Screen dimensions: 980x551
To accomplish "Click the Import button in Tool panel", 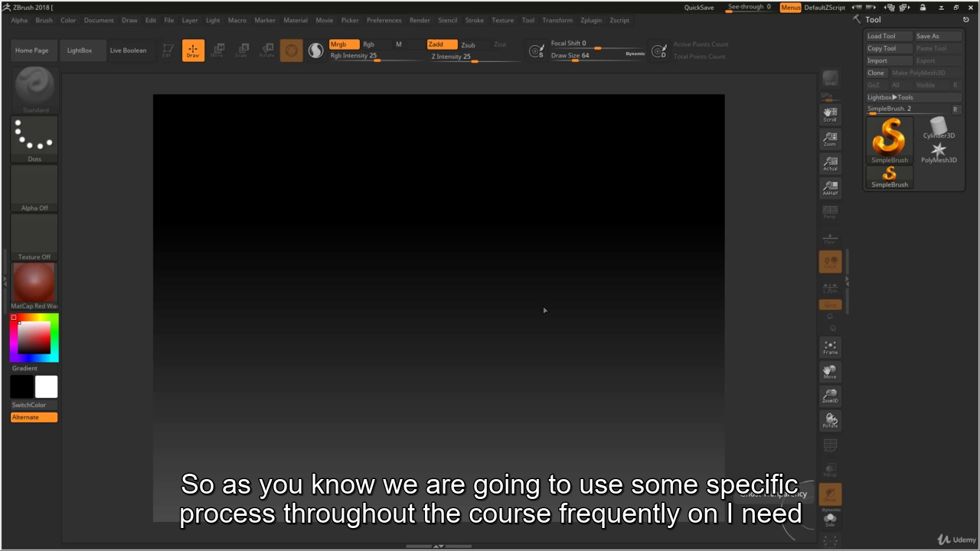I will tap(889, 60).
